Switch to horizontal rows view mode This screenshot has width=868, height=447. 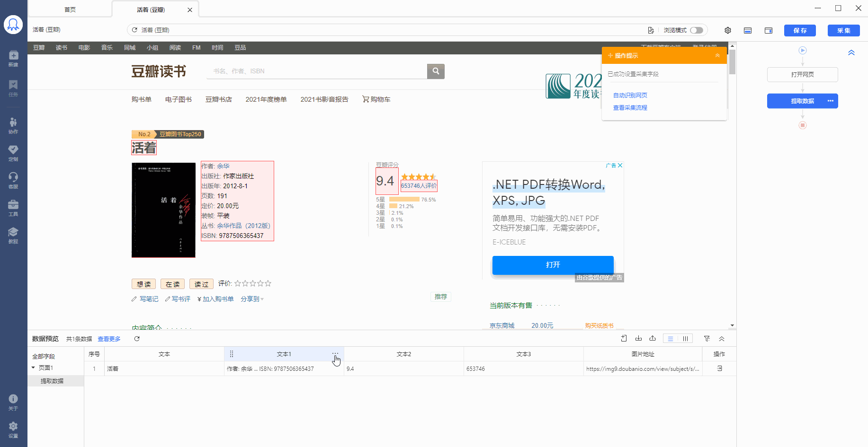(x=671, y=339)
